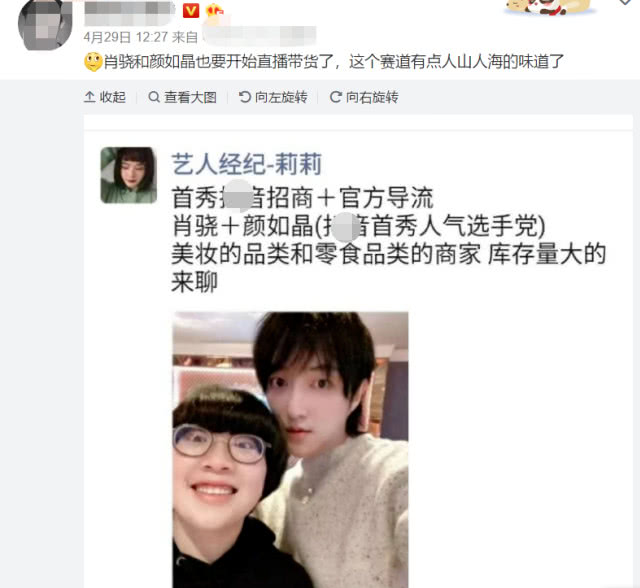The width and height of the screenshot is (640, 588).
Task: Choose 向右旋转 to rotate right
Action: click(x=364, y=97)
